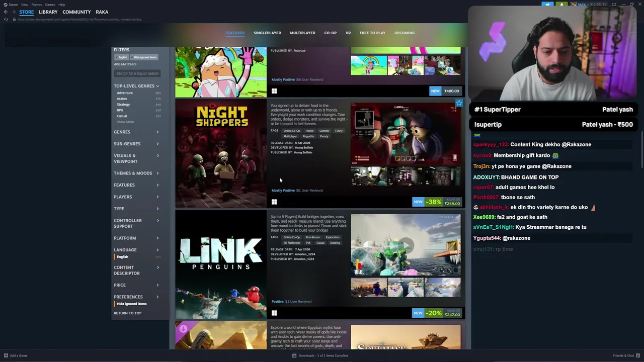Open the Friends & Chat icon

tap(639, 355)
